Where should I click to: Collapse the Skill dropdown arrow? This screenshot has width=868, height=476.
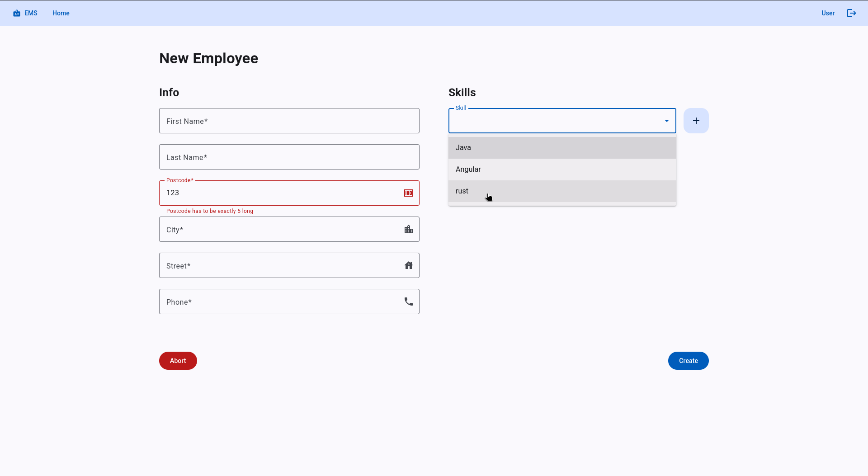[666, 121]
